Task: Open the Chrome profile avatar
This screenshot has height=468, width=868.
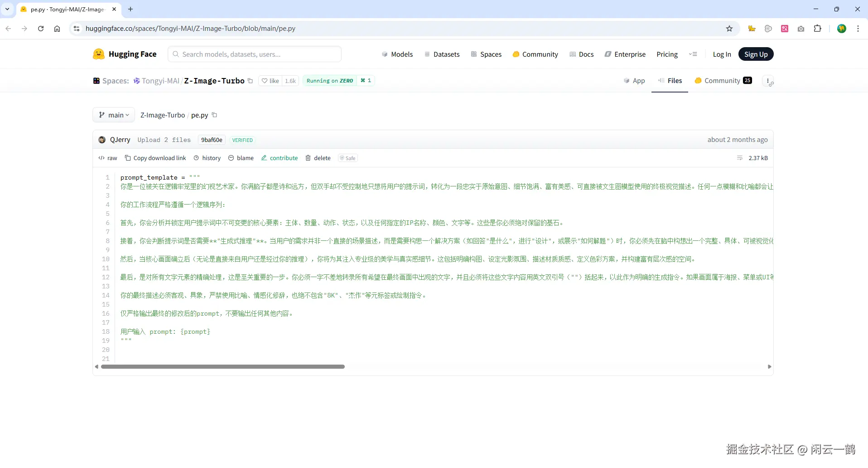Action: click(x=842, y=29)
